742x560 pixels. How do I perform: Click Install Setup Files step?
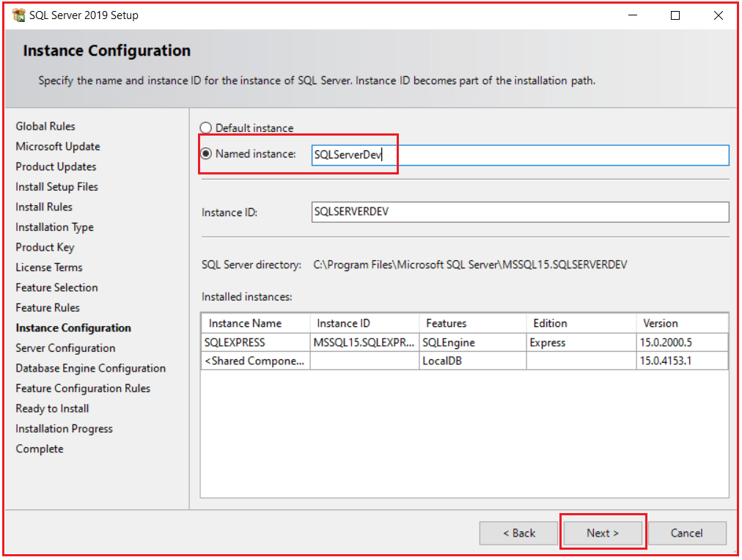pyautogui.click(x=56, y=187)
